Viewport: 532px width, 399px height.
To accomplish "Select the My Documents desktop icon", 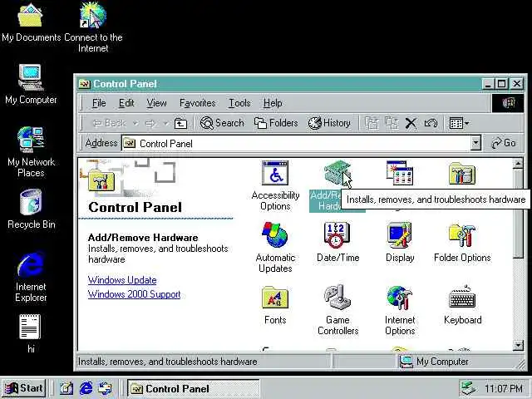I will (x=31, y=23).
